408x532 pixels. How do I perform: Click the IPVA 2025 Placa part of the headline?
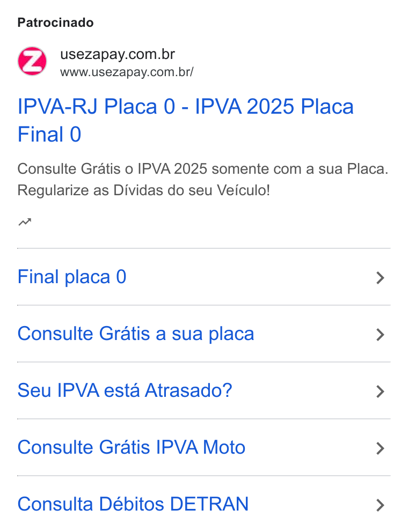click(274, 107)
